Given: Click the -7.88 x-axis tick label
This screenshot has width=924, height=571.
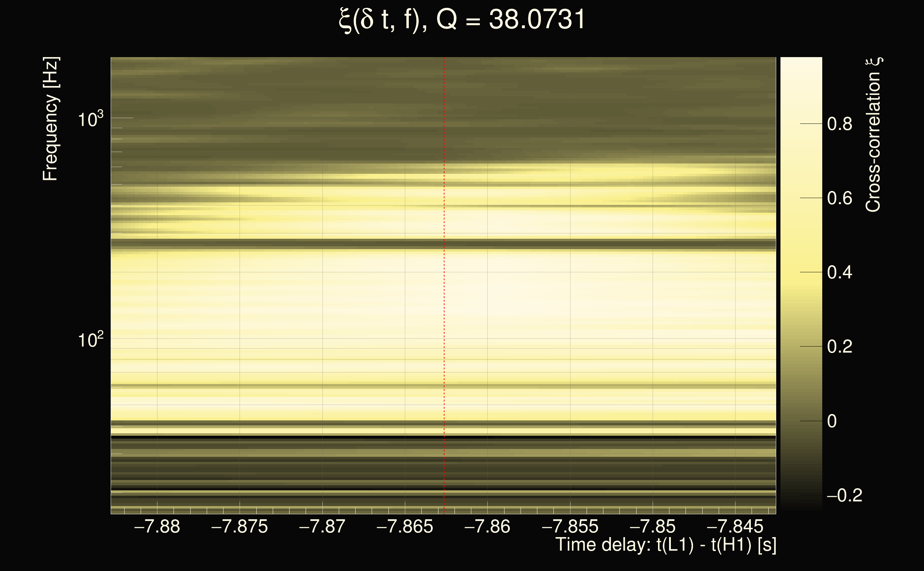Looking at the screenshot, I should 157,526.
